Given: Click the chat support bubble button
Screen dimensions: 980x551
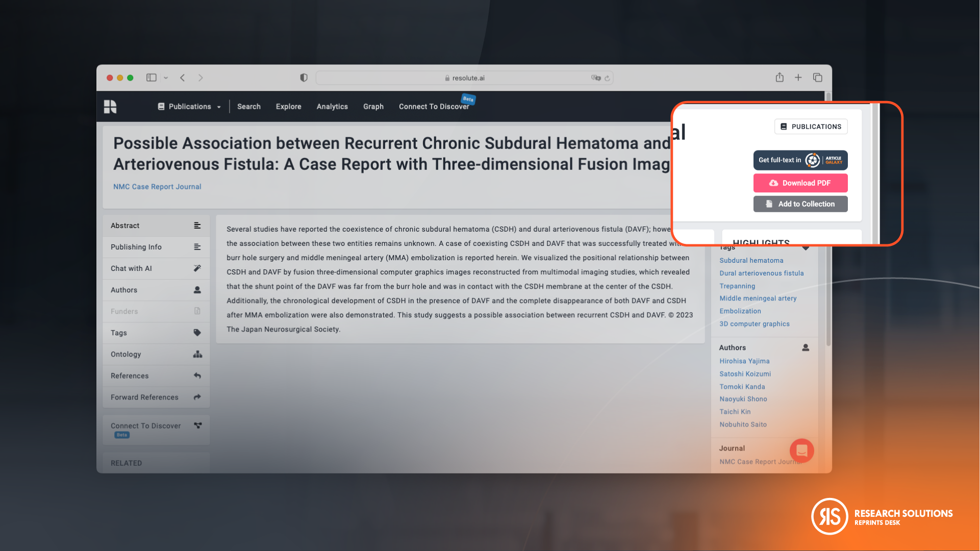Looking at the screenshot, I should [802, 451].
